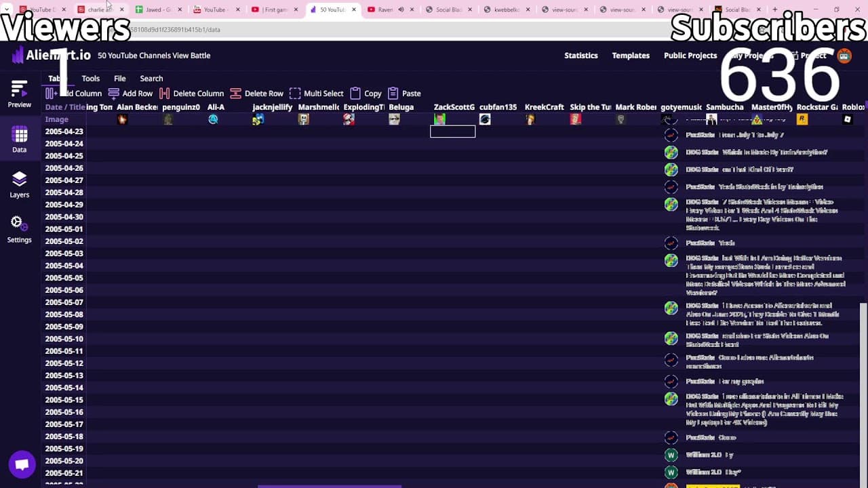Click the KreekCraft column header
The height and width of the screenshot is (488, 868).
pyautogui.click(x=545, y=107)
